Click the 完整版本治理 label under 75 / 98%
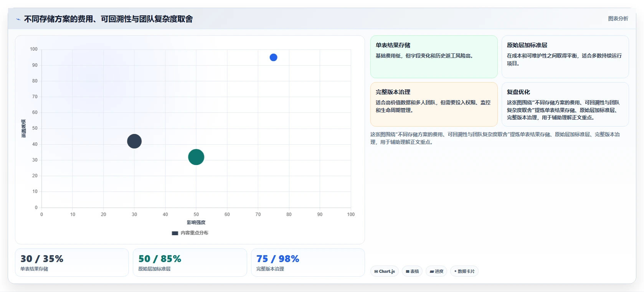644x292 pixels. (x=270, y=269)
